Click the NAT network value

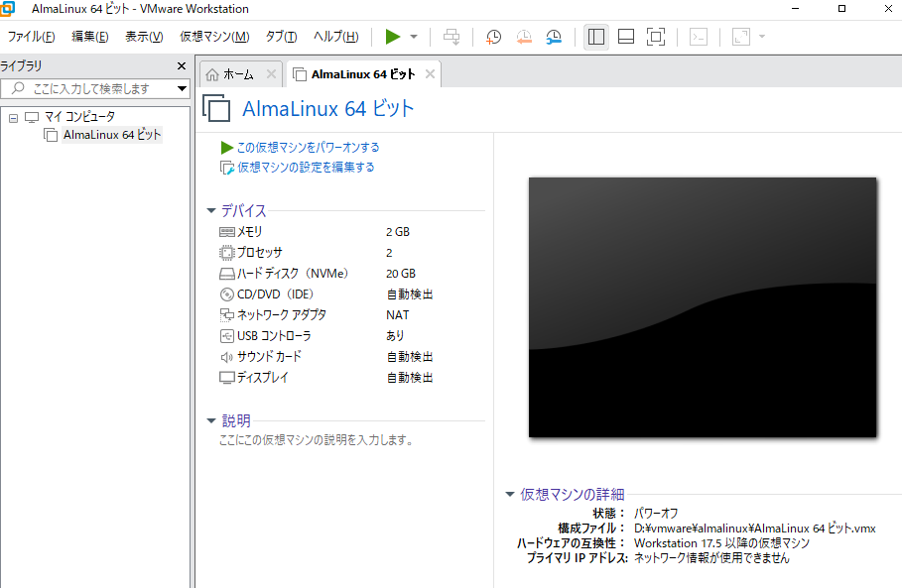(x=398, y=315)
